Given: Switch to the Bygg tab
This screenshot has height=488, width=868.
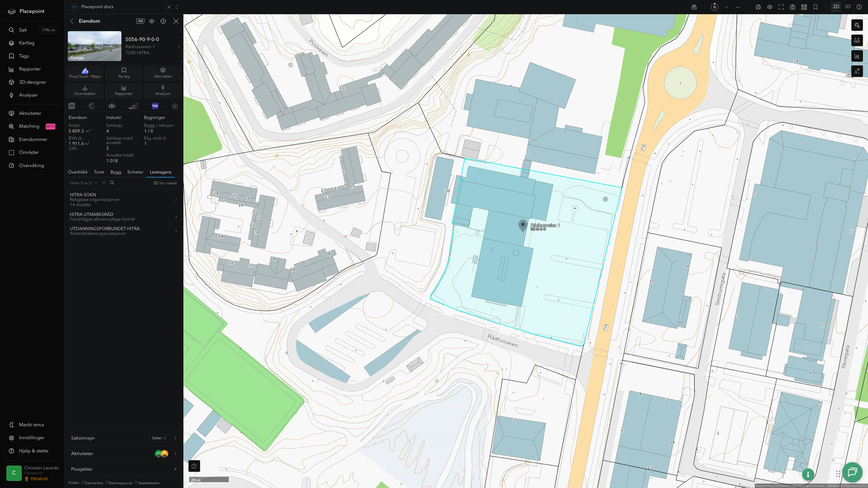Looking at the screenshot, I should 116,172.
